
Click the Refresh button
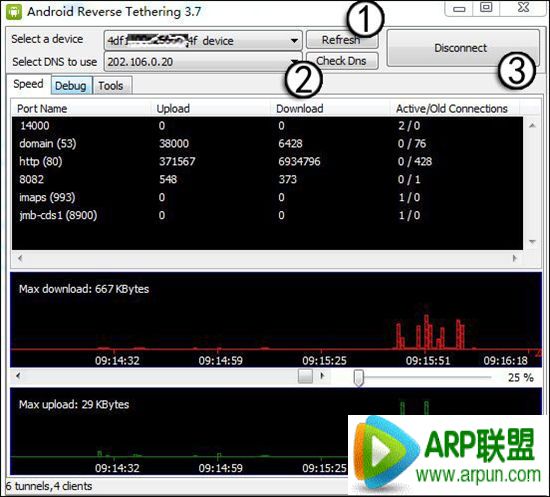tap(342, 40)
